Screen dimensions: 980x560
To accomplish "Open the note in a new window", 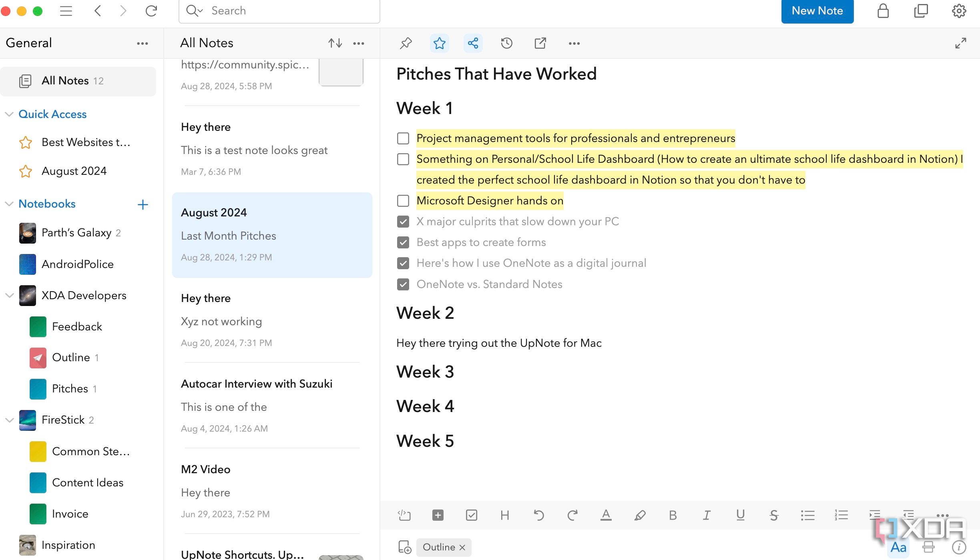I will click(540, 43).
